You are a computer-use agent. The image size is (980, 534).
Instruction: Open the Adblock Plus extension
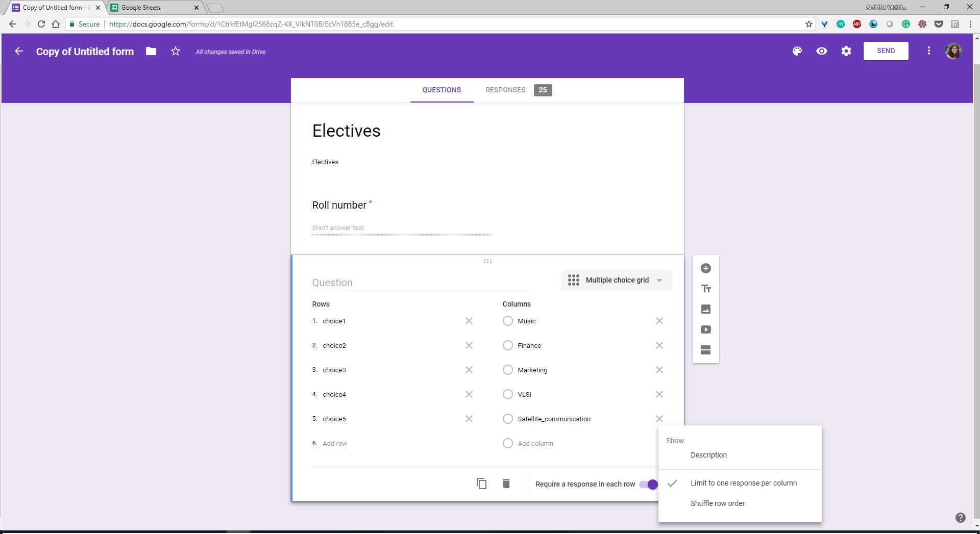pyautogui.click(x=857, y=24)
